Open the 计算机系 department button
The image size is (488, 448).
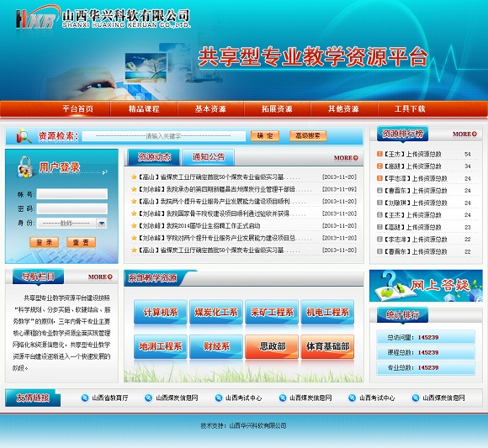160,312
